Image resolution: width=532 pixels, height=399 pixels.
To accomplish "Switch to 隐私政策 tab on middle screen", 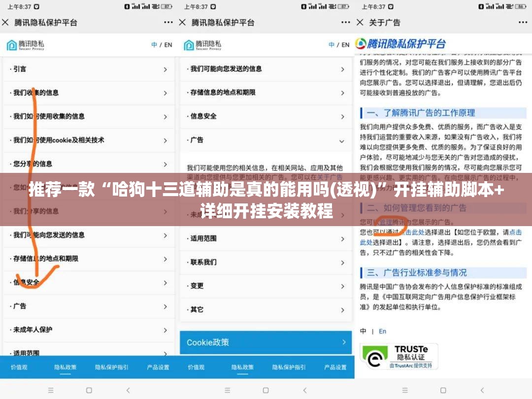I will click(x=242, y=367).
